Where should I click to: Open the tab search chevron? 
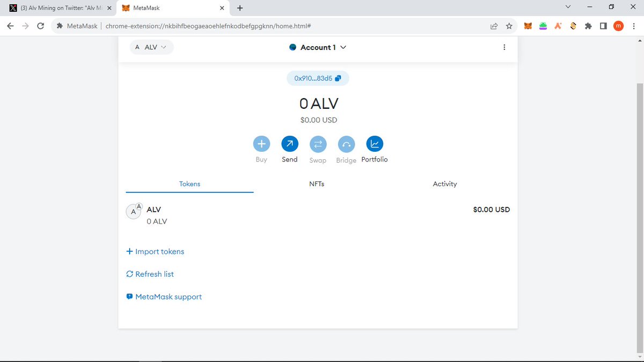[568, 6]
